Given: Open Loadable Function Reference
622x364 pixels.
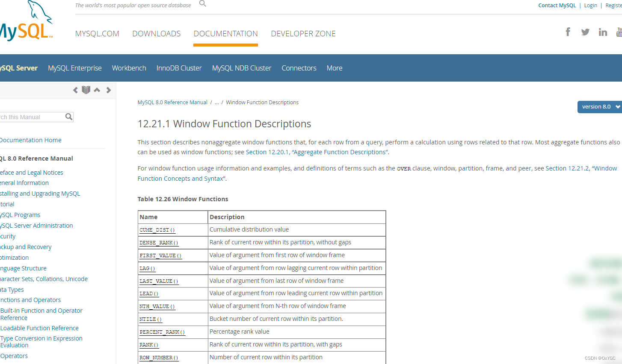Looking at the screenshot, I should tap(39, 328).
